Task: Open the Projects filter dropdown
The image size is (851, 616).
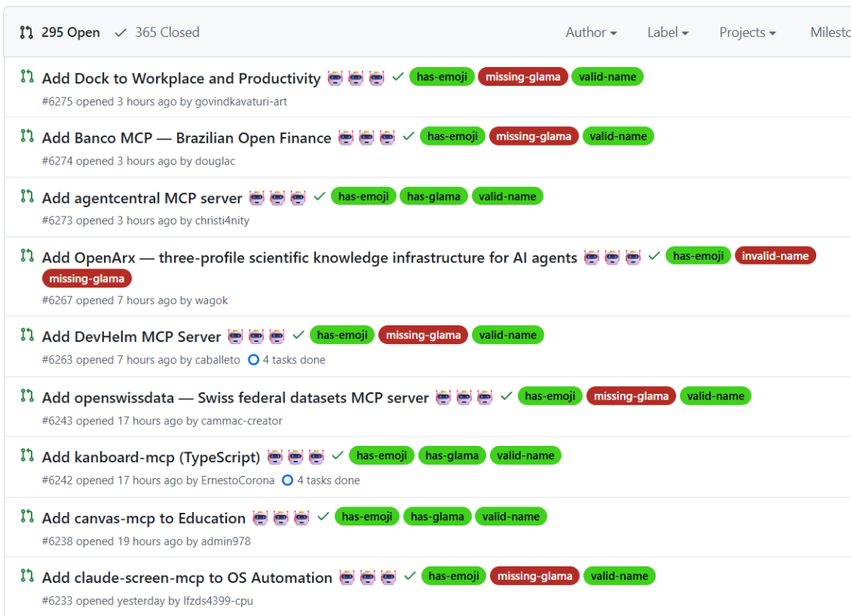Action: 747,32
